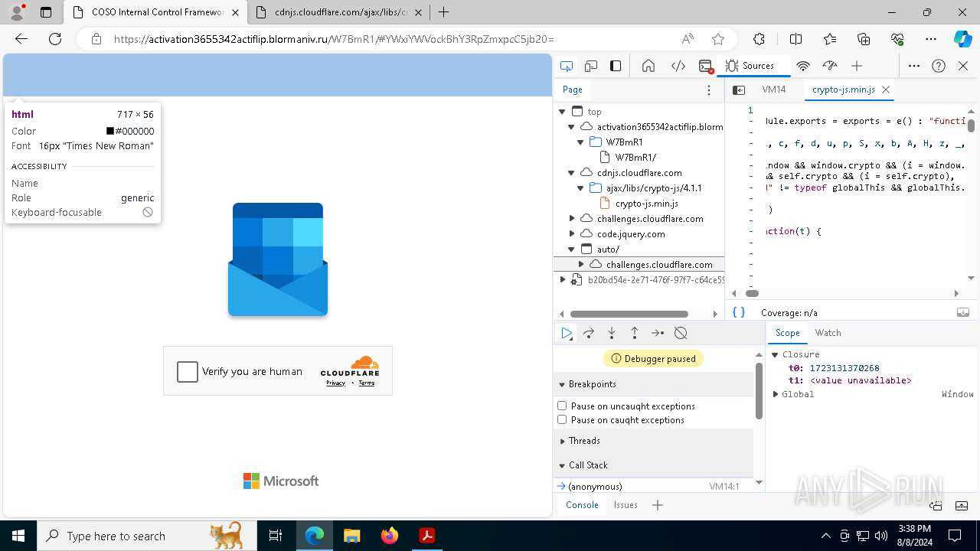Enable Pause on uncaught exceptions
The width and height of the screenshot is (980, 551).
coord(562,406)
